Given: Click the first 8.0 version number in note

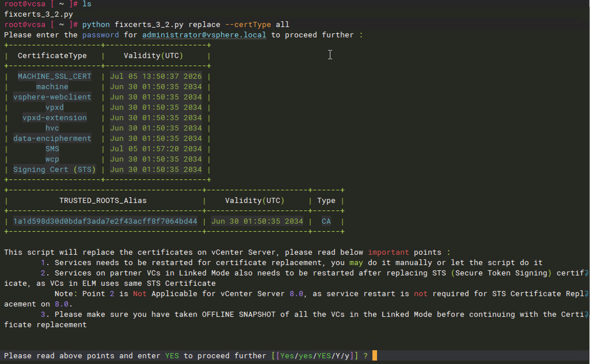Looking at the screenshot, I should (296, 294).
